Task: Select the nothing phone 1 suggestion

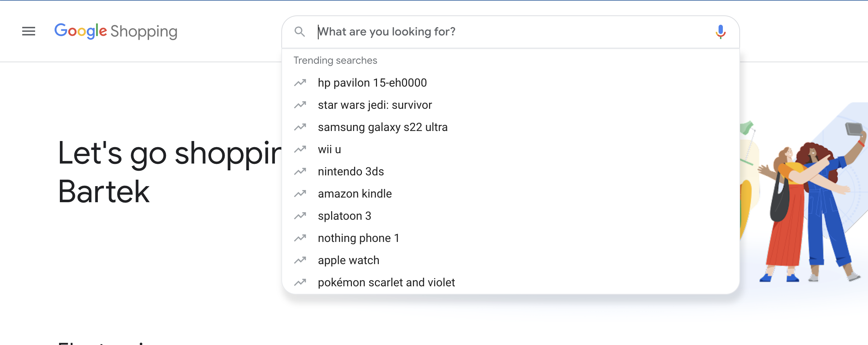Action: coord(359,238)
